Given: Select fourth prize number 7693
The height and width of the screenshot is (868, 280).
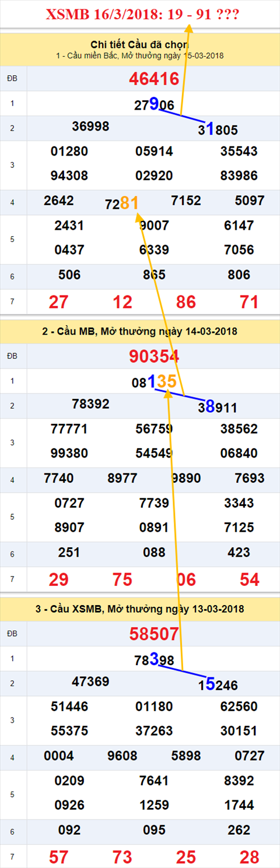Looking at the screenshot, I should (250, 478).
